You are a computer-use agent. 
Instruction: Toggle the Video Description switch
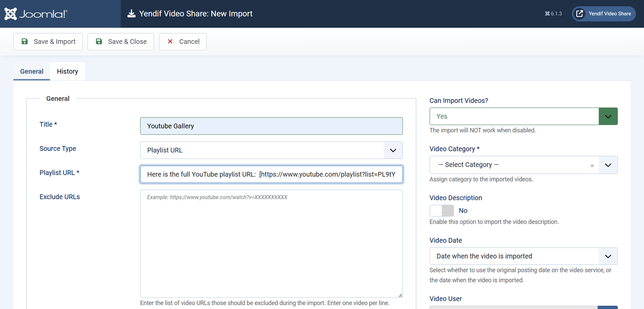coord(442,210)
